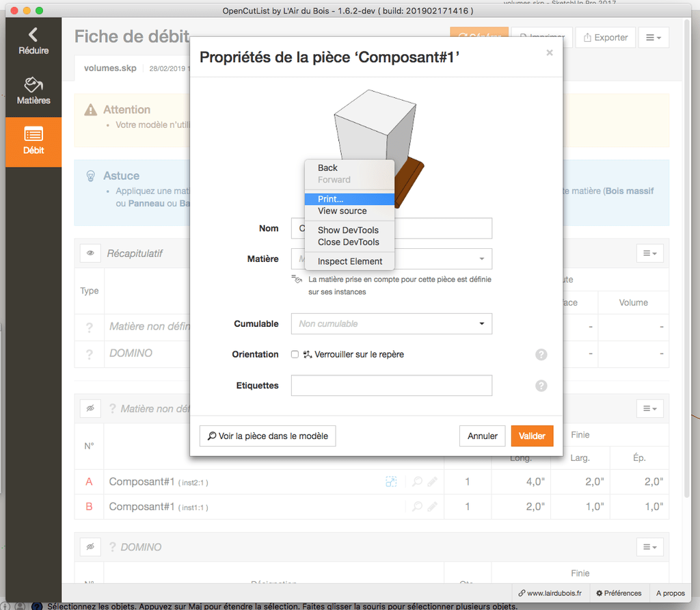Toggle visibility of the Récapitulatif section
The height and width of the screenshot is (610, 700).
click(x=90, y=253)
